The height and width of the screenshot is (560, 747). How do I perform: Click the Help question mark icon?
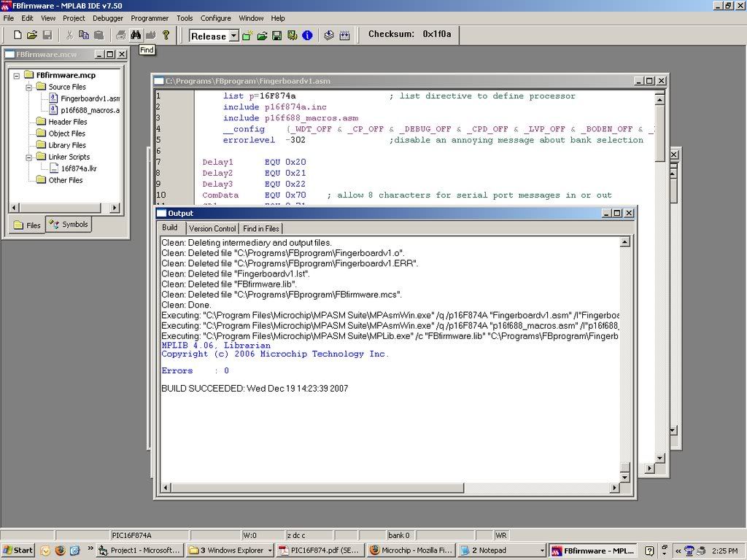click(x=166, y=35)
